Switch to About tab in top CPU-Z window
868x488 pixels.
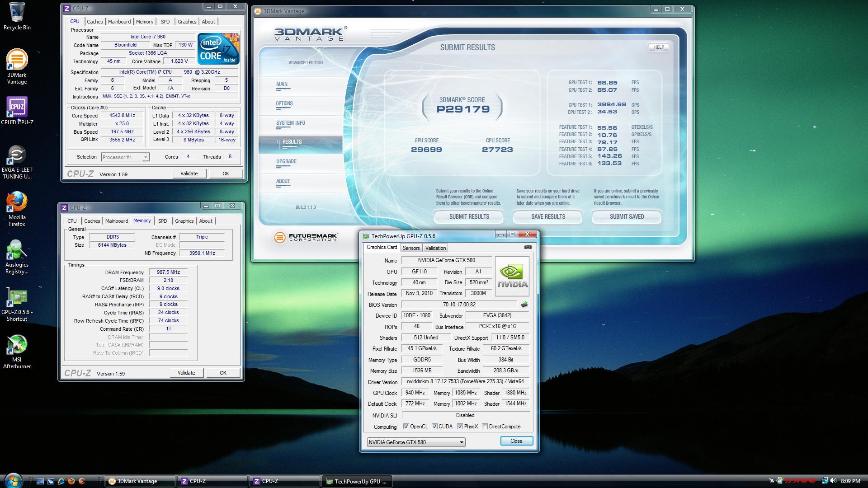point(208,22)
